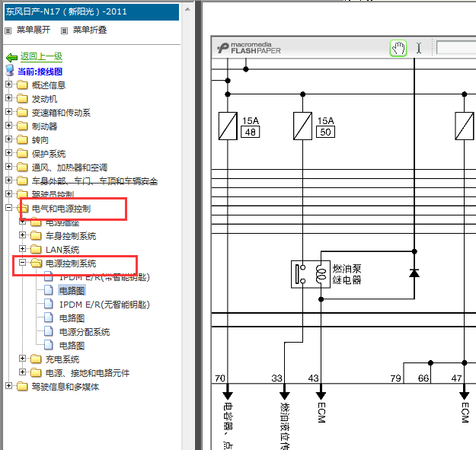Collapse the 电气和电源控制 tree node
Image resolution: width=476 pixels, height=450 pixels.
point(8,208)
